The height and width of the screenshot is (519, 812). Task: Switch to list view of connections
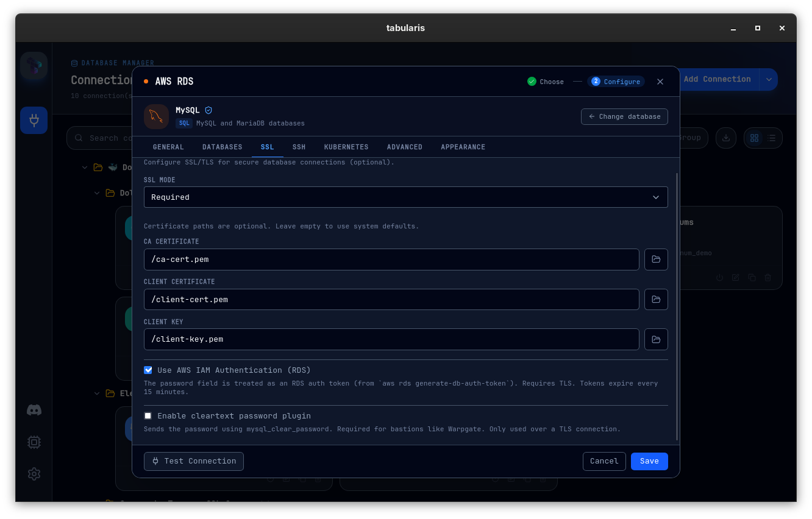coord(772,138)
